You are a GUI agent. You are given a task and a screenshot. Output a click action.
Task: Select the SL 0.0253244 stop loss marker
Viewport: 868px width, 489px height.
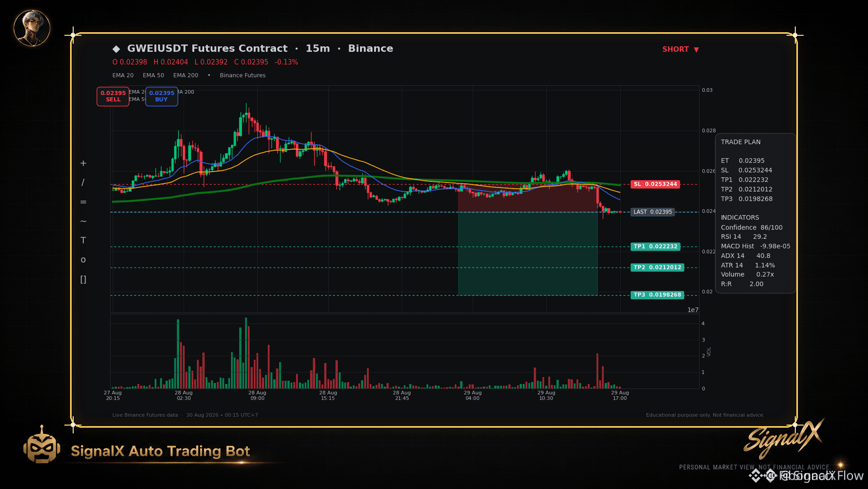pyautogui.click(x=655, y=184)
